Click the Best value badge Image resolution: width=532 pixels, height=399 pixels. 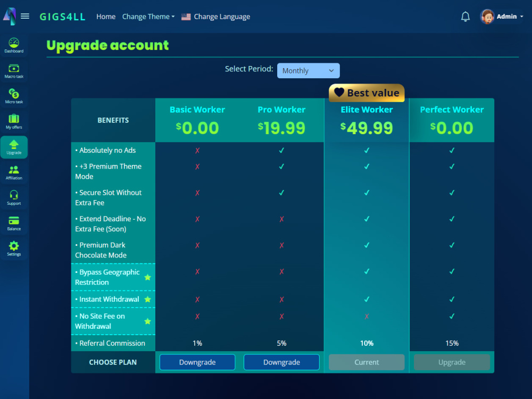367,93
